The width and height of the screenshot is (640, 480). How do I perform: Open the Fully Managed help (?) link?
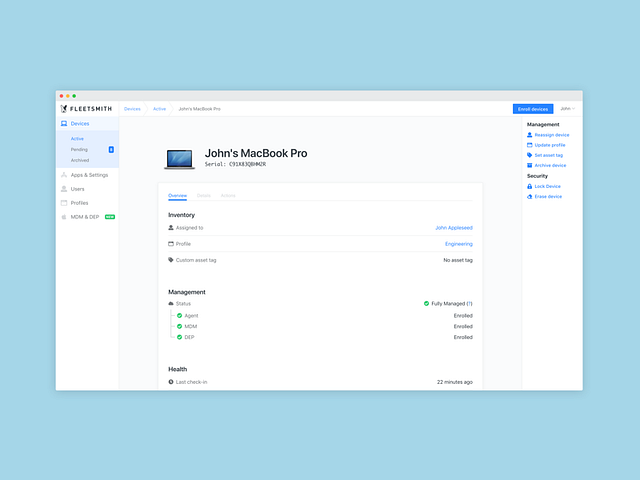470,304
